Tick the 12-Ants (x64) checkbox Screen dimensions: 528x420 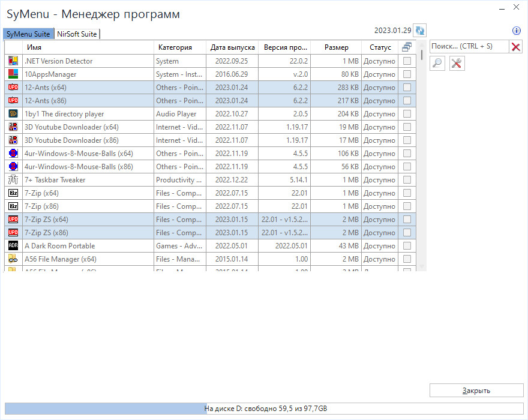coord(407,87)
